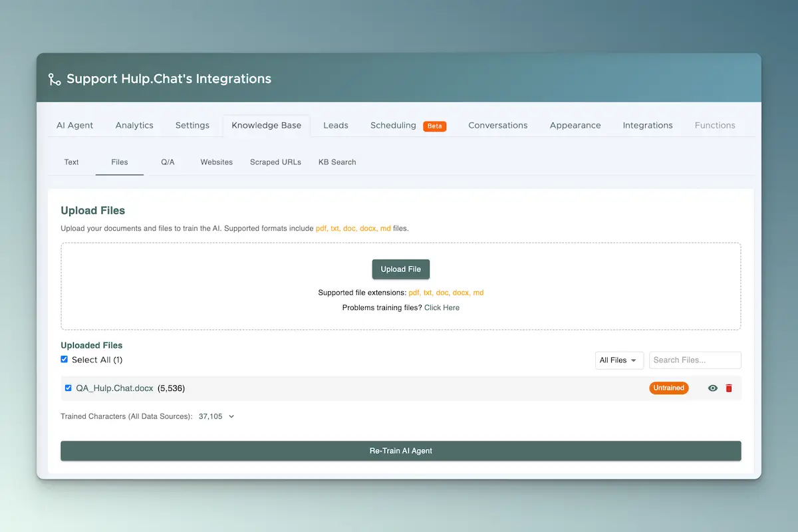Screen dimensions: 798x532
Task: Click the Upload File button
Action: pyautogui.click(x=401, y=269)
